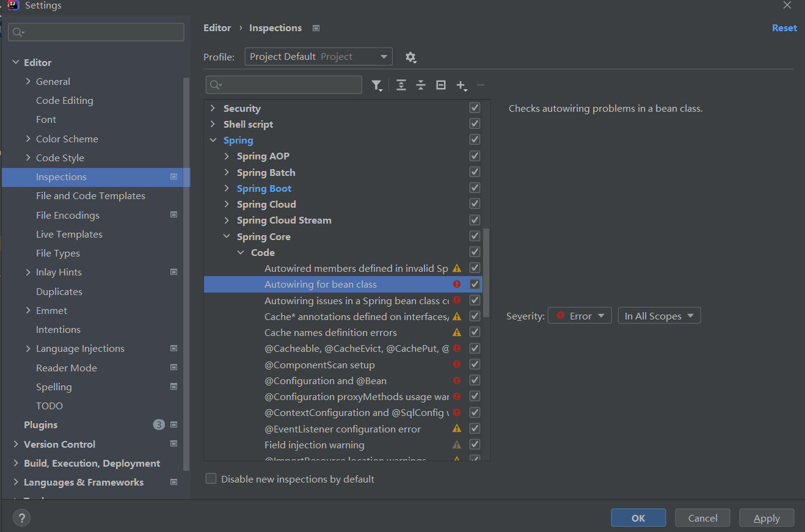Viewport: 805px width, 532px height.
Task: Open Live Templates settings page
Action: point(69,234)
